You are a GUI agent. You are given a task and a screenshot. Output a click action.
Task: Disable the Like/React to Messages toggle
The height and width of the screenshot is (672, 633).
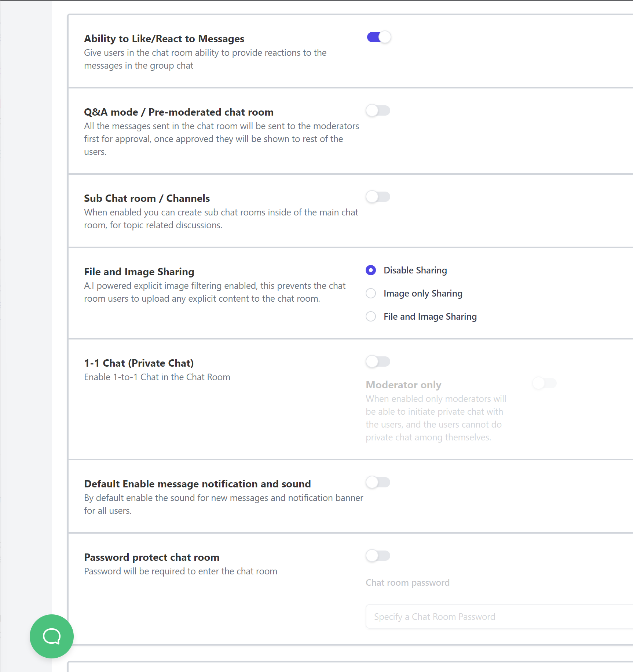click(x=378, y=37)
